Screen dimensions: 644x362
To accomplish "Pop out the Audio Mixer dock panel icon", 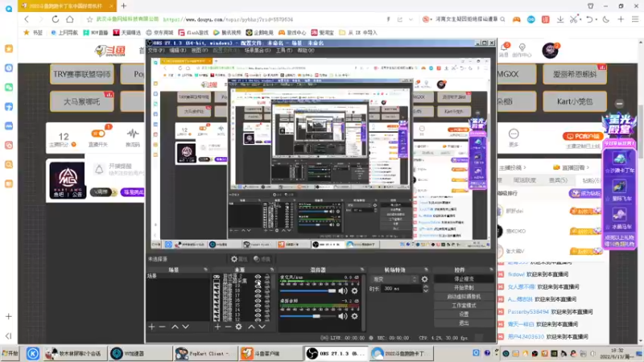I will [x=361, y=269].
